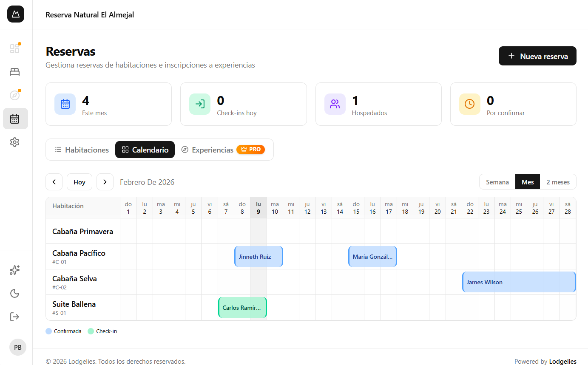Click the Calendario icon in the sidebar
Image resolution: width=588 pixels, height=365 pixels.
(15, 119)
